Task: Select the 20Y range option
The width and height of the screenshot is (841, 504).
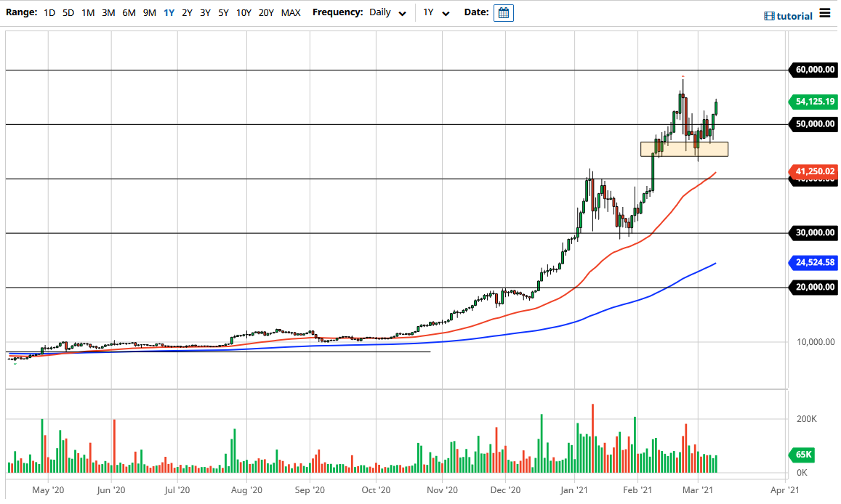Action: [265, 12]
